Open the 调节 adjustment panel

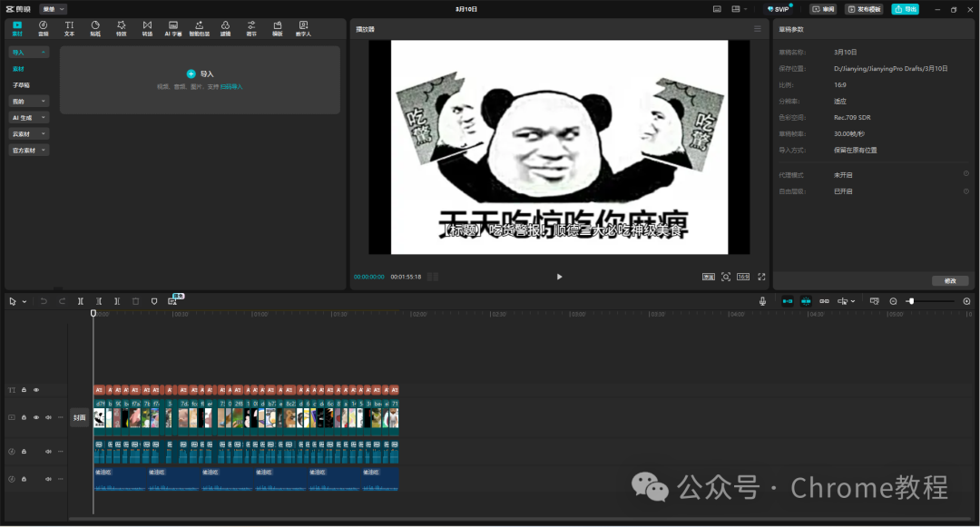251,28
